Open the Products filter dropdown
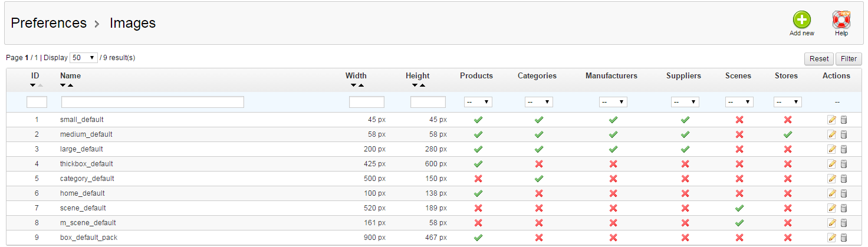The width and height of the screenshot is (868, 247). 478,102
